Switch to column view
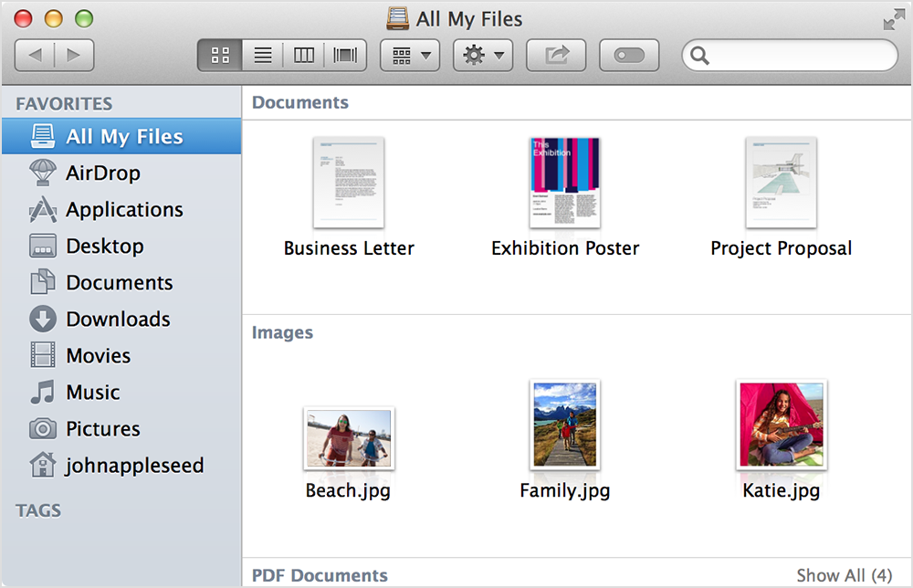Viewport: 913px width, 588px height. click(x=303, y=56)
